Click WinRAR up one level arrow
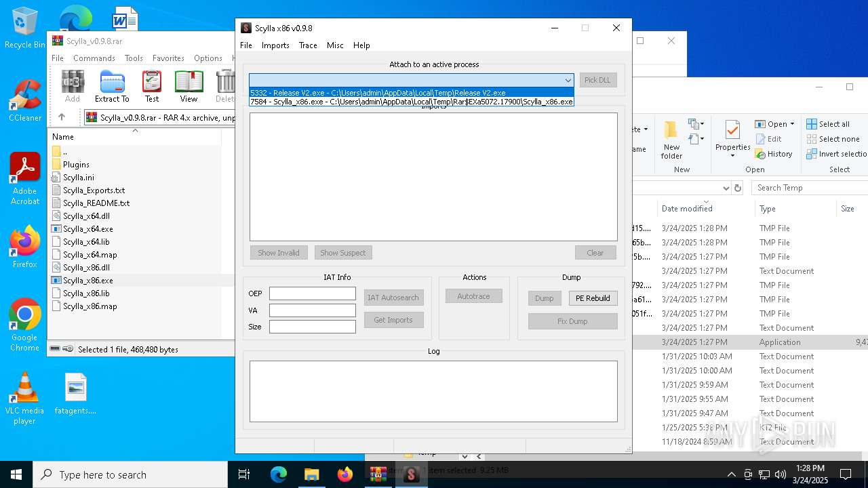Image resolution: width=868 pixels, height=488 pixels. (x=62, y=117)
